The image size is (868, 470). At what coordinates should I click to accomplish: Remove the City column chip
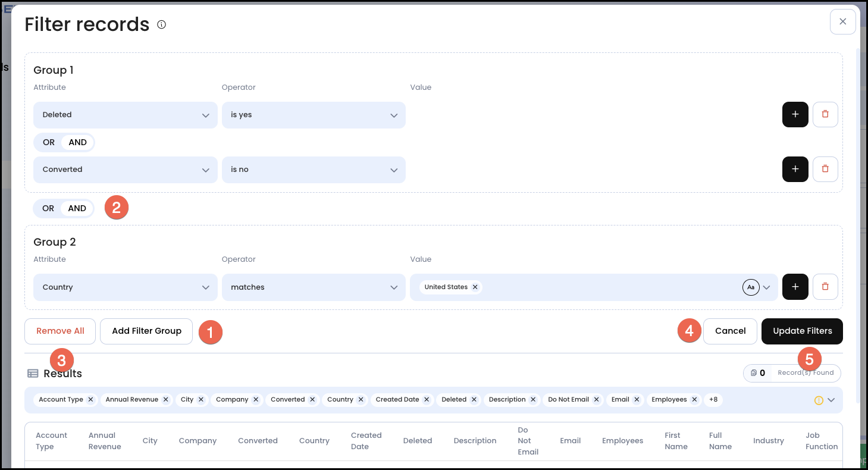(201, 400)
